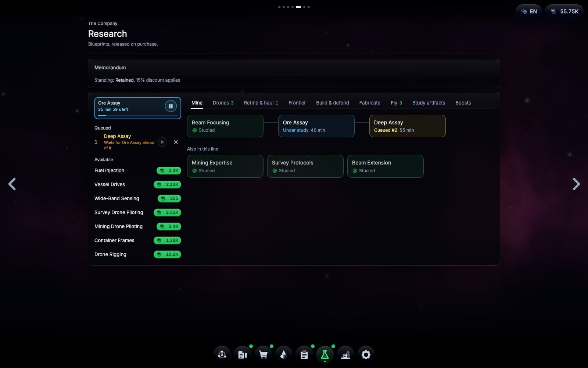The image size is (588, 368).
Task: Click the highlighted page indicator dot
Action: click(298, 7)
